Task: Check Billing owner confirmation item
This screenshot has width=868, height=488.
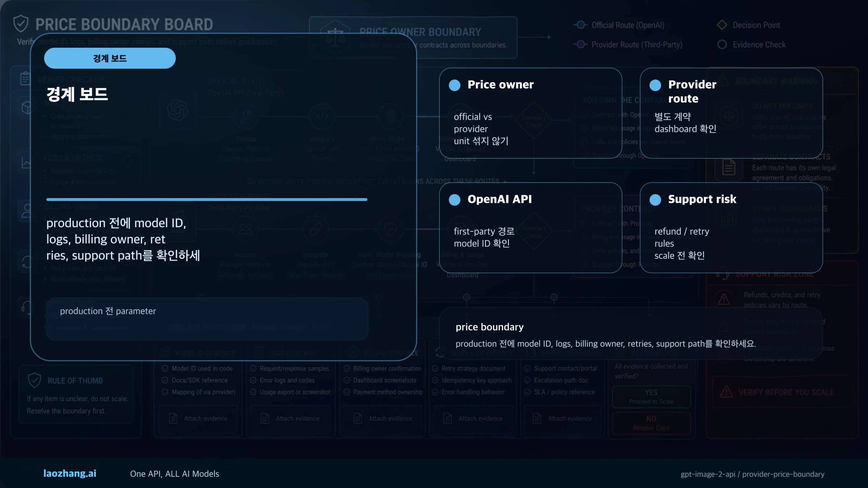Action: coord(346,368)
